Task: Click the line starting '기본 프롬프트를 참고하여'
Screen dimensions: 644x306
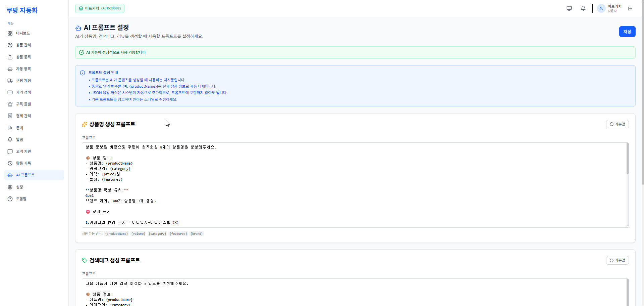Action: pyautogui.click(x=135, y=99)
